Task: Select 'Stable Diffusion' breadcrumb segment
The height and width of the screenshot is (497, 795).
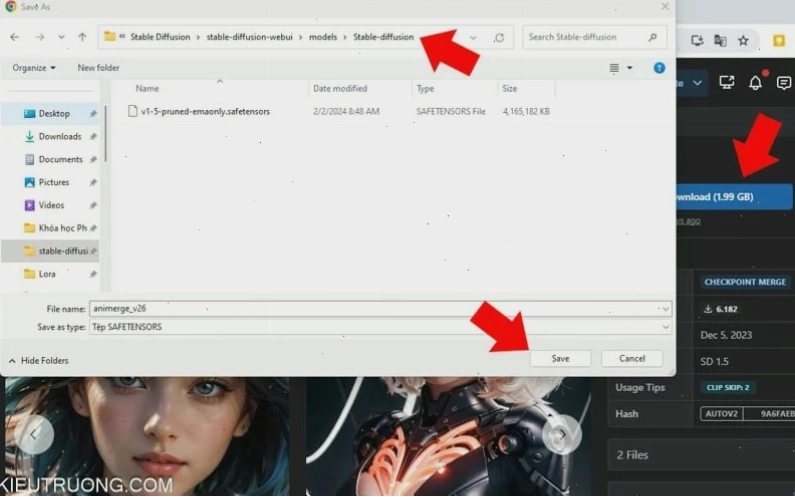Action: pyautogui.click(x=160, y=37)
